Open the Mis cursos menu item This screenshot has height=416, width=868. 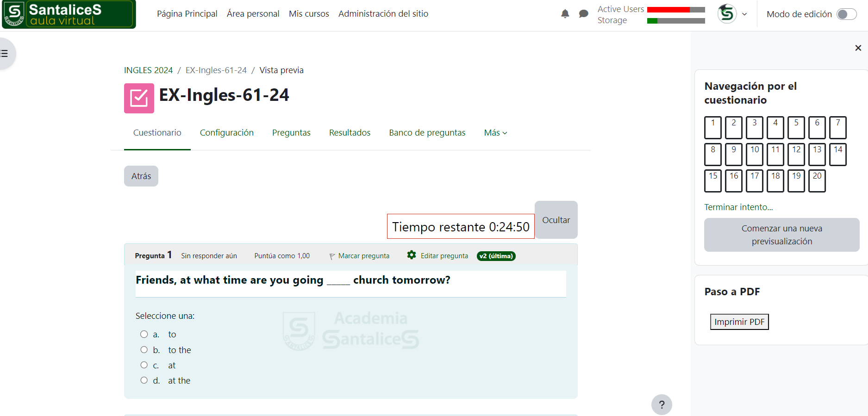[309, 14]
